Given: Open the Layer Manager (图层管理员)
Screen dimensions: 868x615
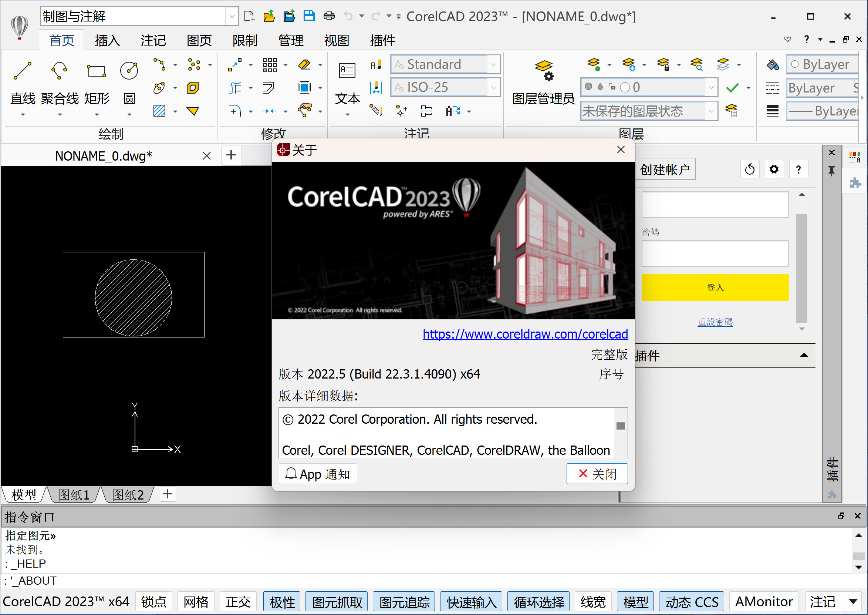Looking at the screenshot, I should 543,70.
